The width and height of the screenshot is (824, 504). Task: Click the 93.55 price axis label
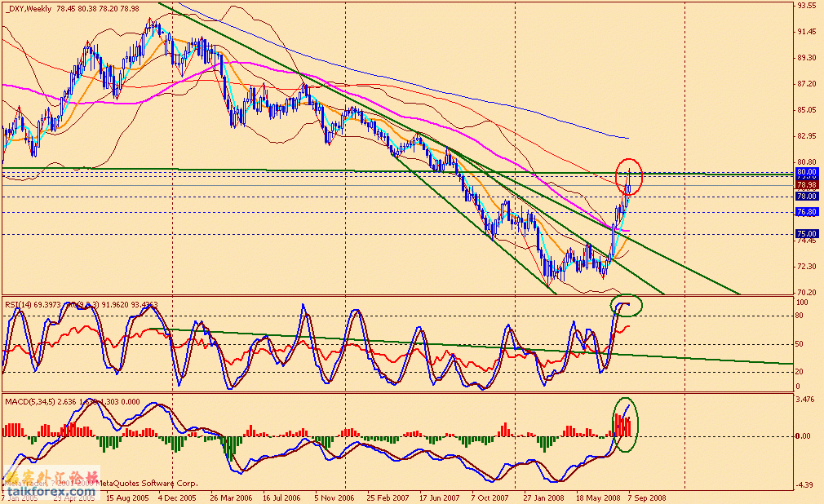click(x=806, y=6)
